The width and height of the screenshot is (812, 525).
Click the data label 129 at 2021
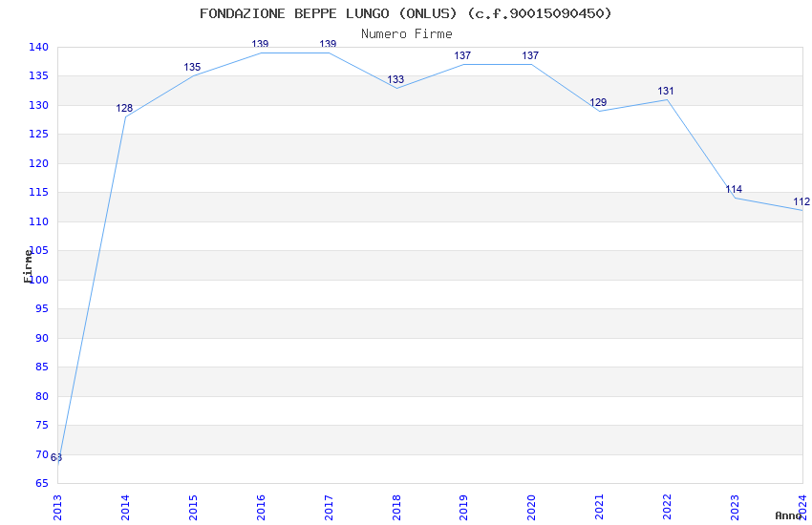[598, 102]
